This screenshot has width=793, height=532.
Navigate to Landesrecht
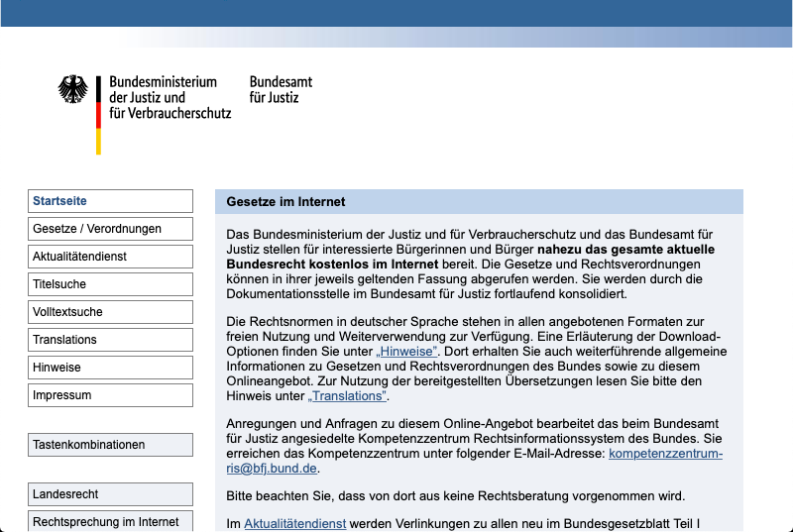[110, 494]
